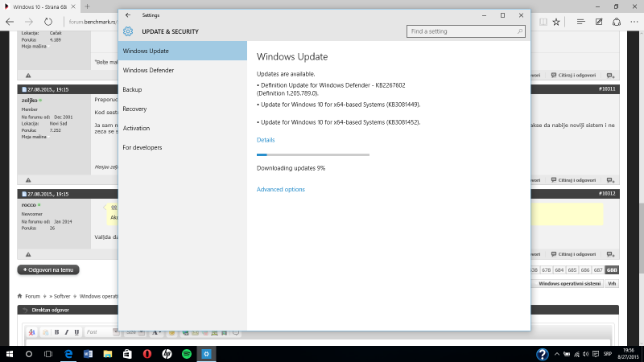
Task: Focus the Find a setting search box
Action: point(466,31)
